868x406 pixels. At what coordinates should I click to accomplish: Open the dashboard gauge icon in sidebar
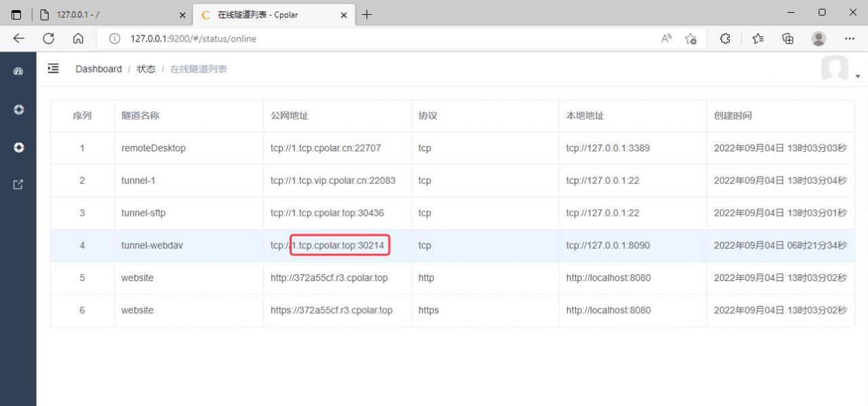pos(18,71)
